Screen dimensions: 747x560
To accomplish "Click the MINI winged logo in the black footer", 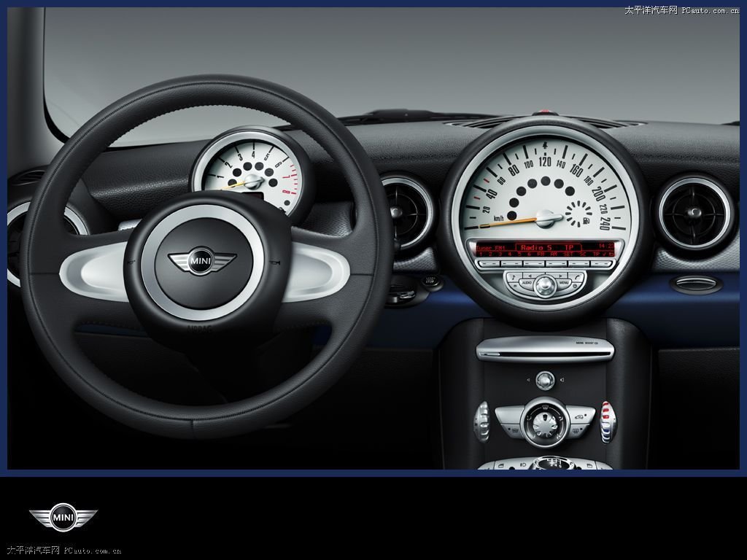I will click(x=63, y=517).
